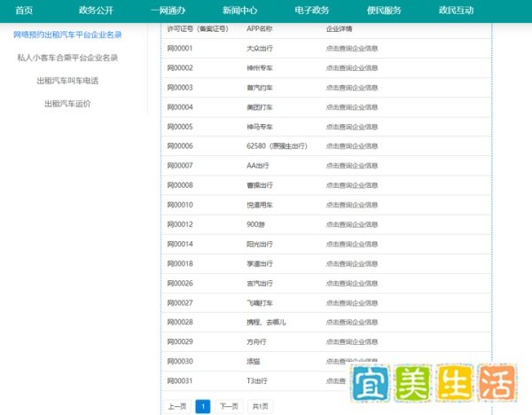Image resolution: width=532 pixels, height=415 pixels.
Task: Click the 共1页 pagination label
Action: (x=260, y=406)
